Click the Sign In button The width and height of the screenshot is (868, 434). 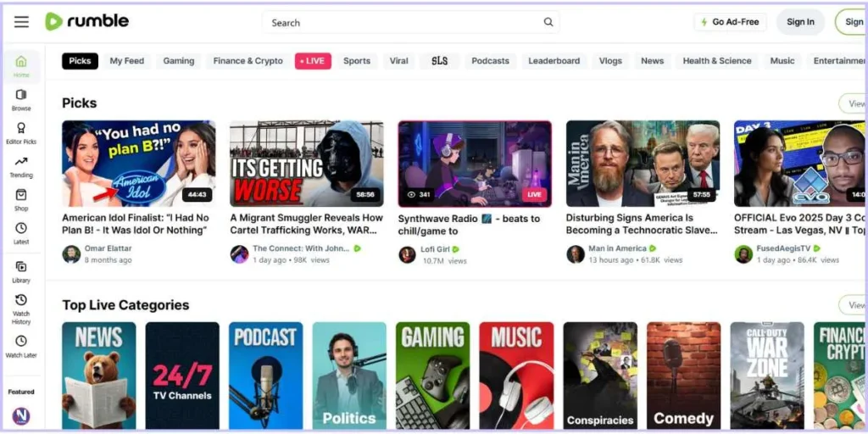pyautogui.click(x=799, y=22)
